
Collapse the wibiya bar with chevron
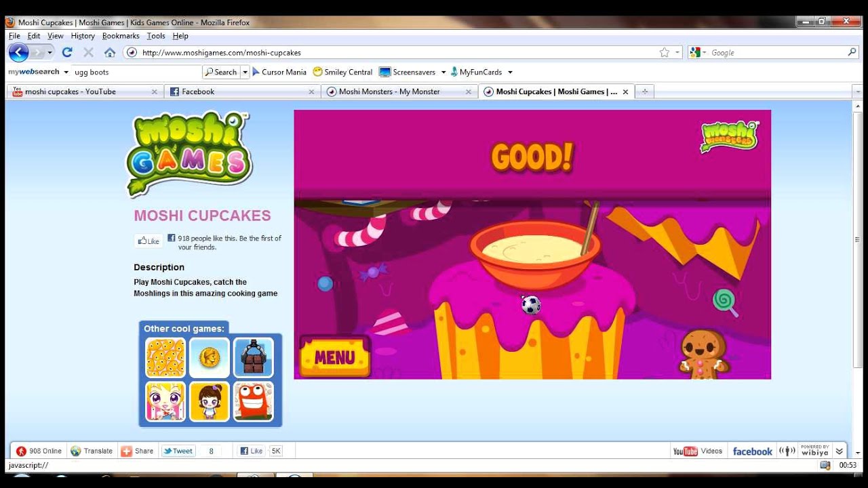click(x=840, y=451)
